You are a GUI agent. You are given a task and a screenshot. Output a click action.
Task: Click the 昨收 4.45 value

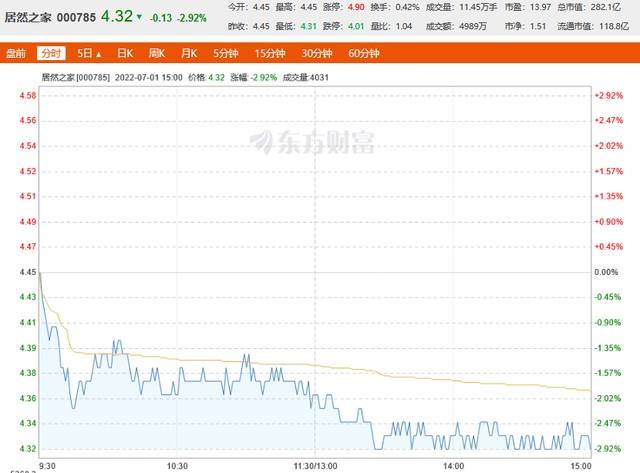(x=261, y=26)
